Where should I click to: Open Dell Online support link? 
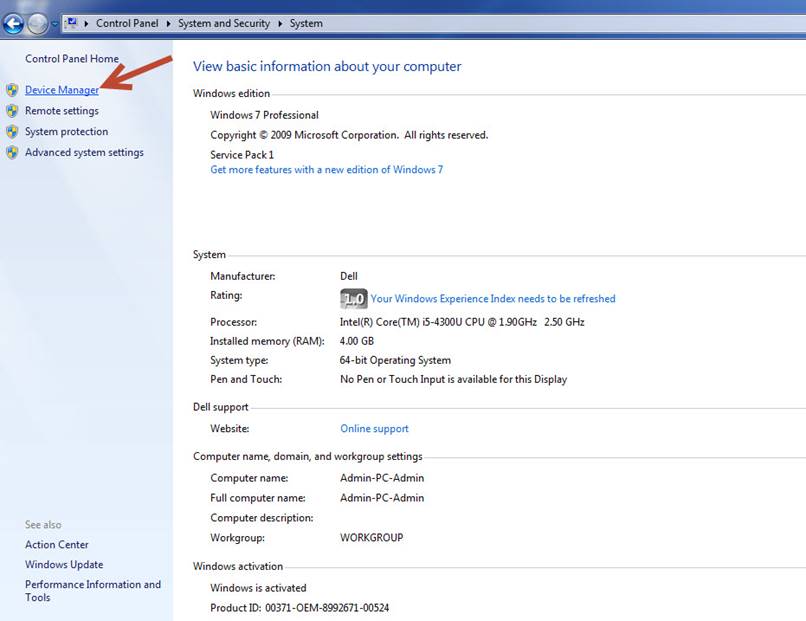coord(374,429)
